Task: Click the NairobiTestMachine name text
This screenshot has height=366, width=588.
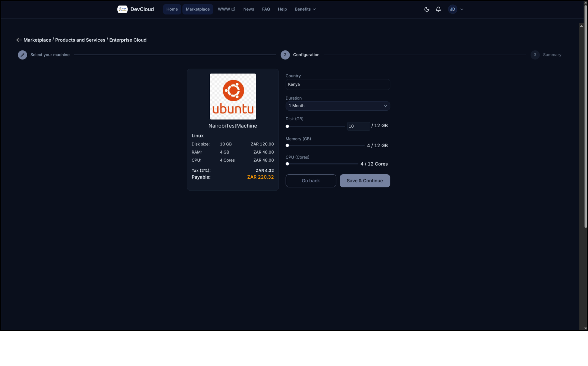Action: [x=233, y=126]
